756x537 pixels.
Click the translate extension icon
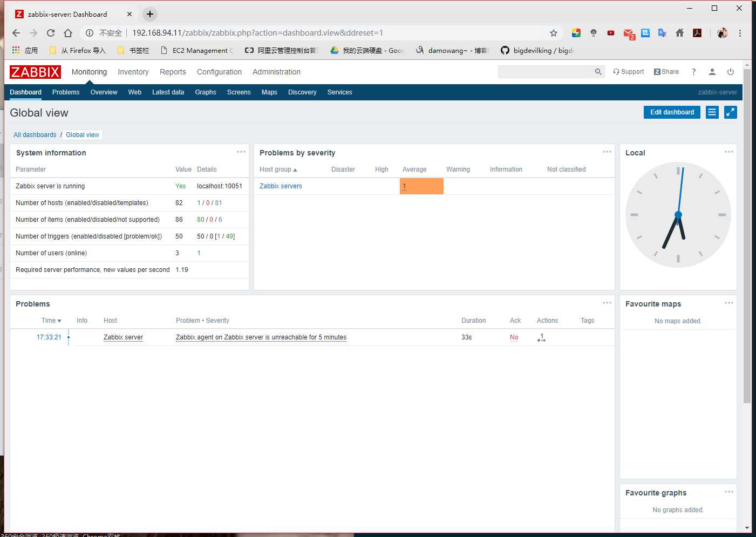tap(663, 33)
